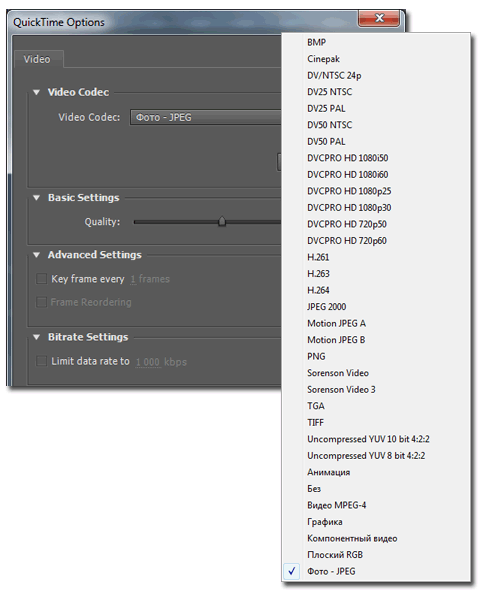Collapse the Basic Settings section triangle
Image resolution: width=483 pixels, height=600 pixels.
tap(36, 198)
